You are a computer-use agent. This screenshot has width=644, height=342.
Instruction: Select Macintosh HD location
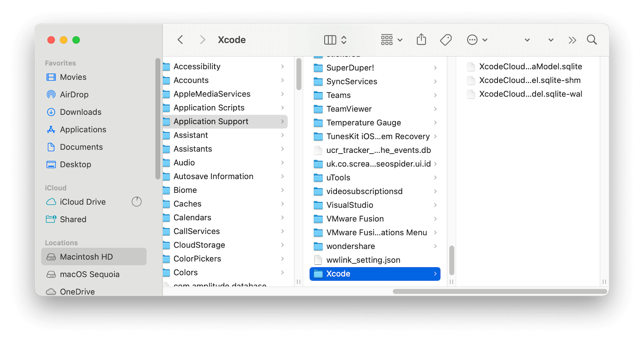[94, 257]
